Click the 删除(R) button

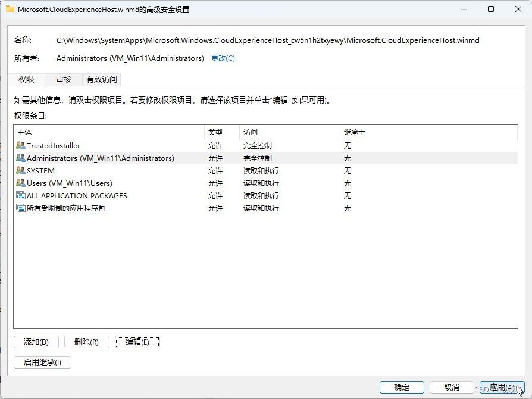click(86, 342)
